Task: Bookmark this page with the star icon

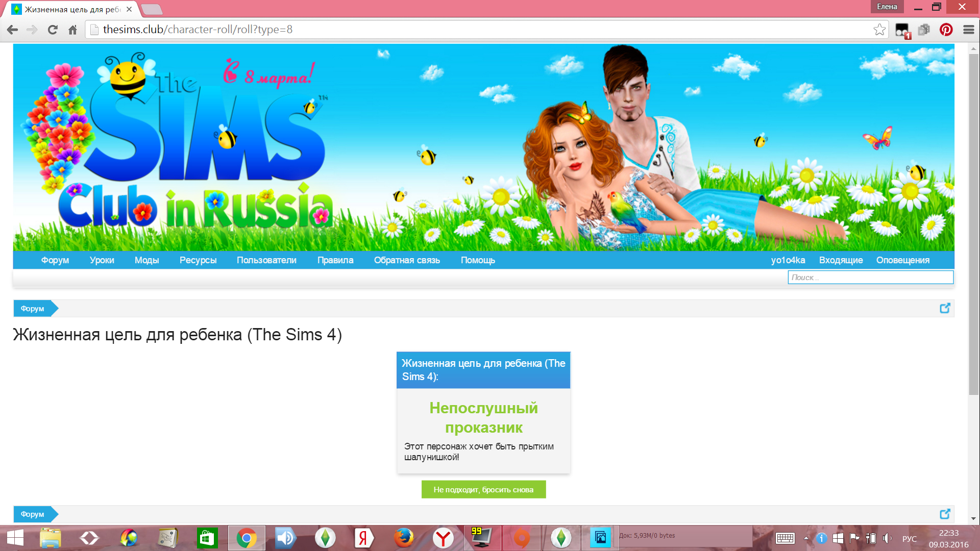Action: (879, 30)
